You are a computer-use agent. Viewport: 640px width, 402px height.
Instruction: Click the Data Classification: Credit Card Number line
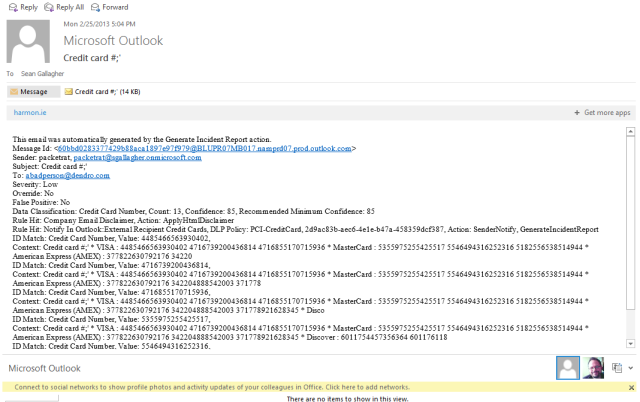193,211
